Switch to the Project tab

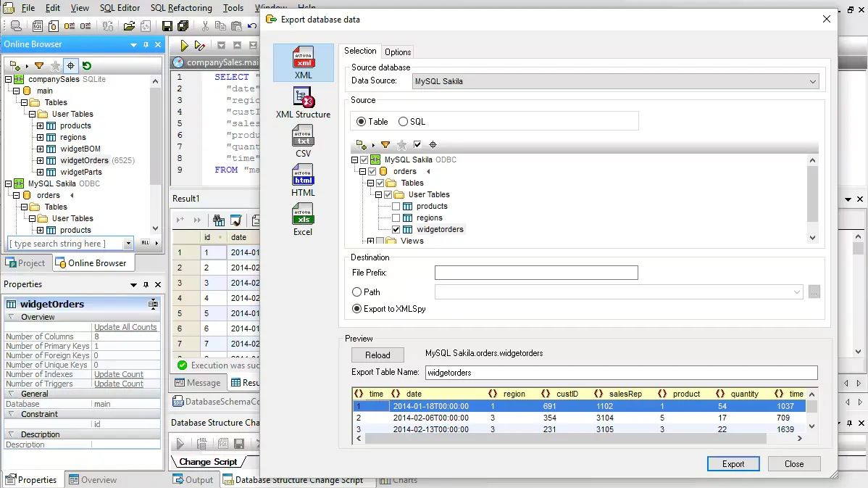click(x=25, y=263)
